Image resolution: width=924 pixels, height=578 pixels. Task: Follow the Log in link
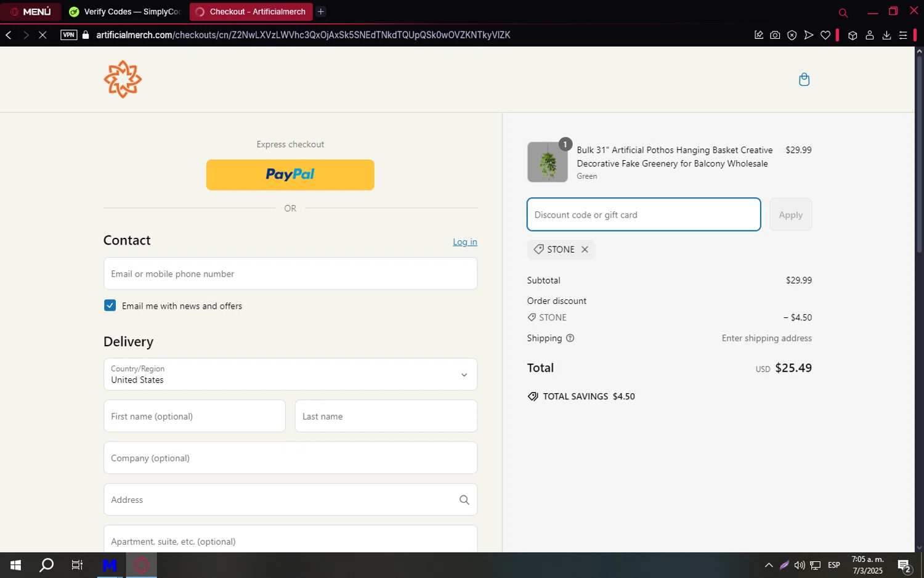click(465, 242)
